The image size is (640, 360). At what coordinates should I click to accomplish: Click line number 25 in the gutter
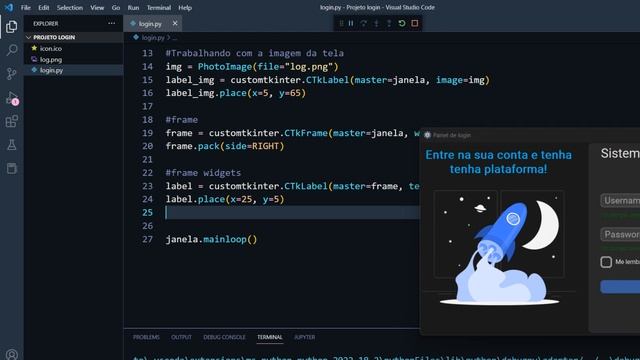click(x=147, y=213)
